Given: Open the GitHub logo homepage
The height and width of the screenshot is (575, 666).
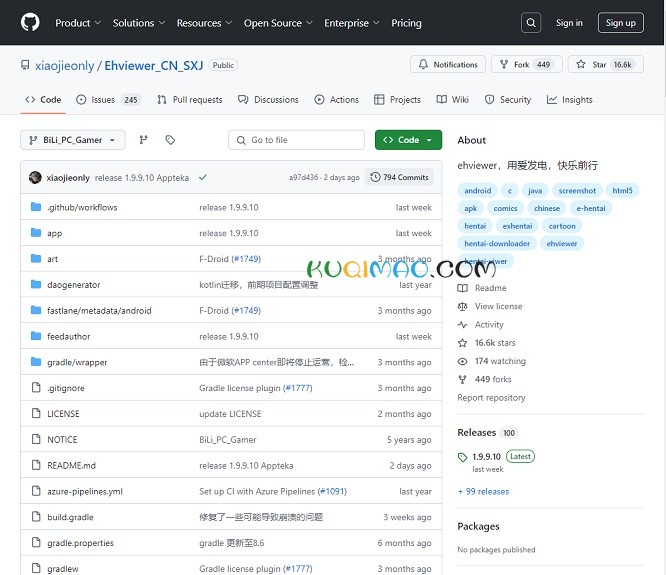Looking at the screenshot, I should click(x=30, y=22).
